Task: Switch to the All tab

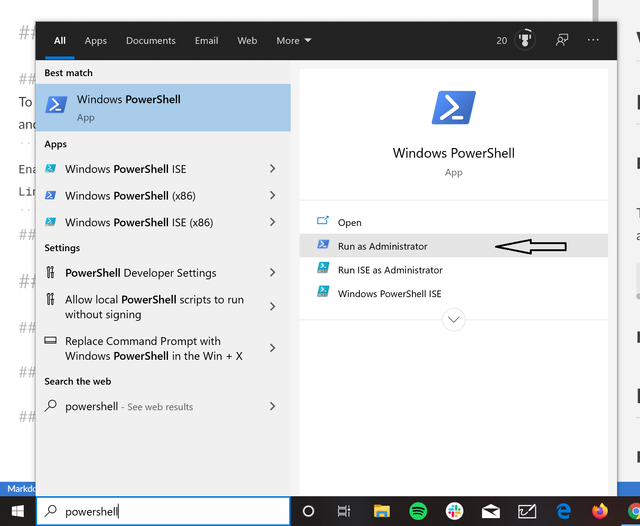Action: [x=60, y=40]
